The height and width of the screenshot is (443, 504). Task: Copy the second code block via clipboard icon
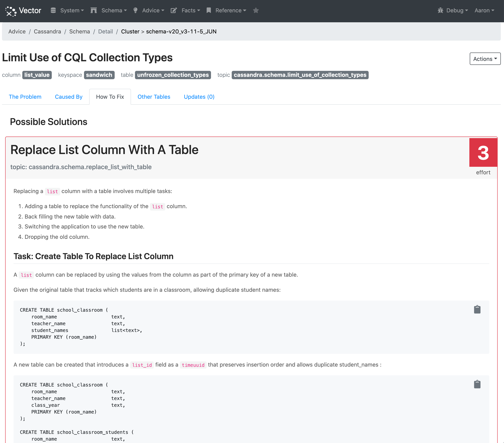(x=477, y=384)
